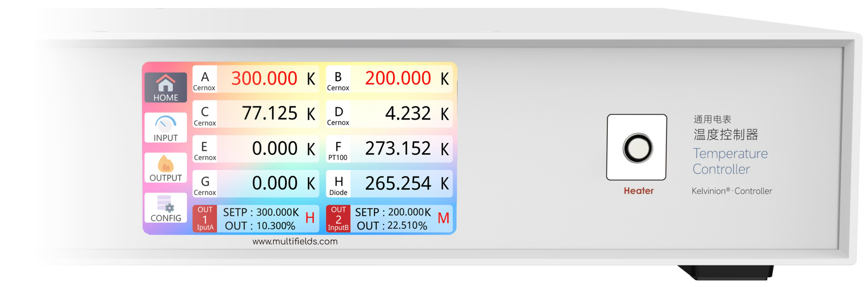Viewport: 868px width, 287px height.
Task: Toggle heater range M on output 2
Action: pyautogui.click(x=443, y=218)
